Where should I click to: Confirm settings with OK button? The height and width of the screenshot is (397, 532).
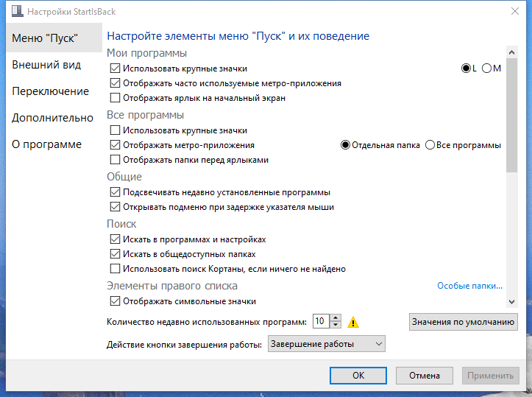pos(358,376)
